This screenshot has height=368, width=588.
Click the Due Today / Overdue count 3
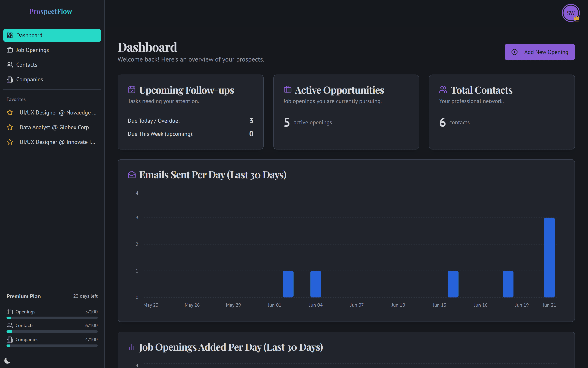pyautogui.click(x=251, y=121)
